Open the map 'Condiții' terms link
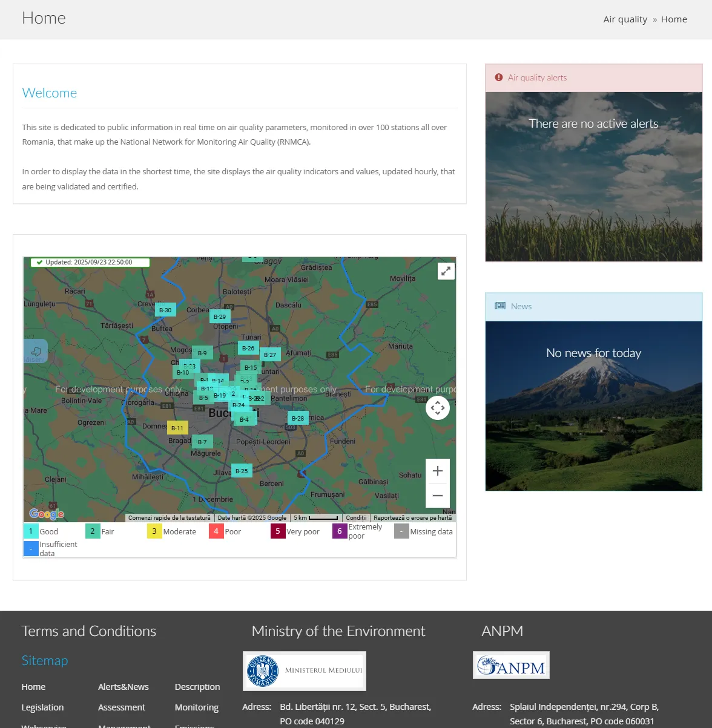 point(356,518)
